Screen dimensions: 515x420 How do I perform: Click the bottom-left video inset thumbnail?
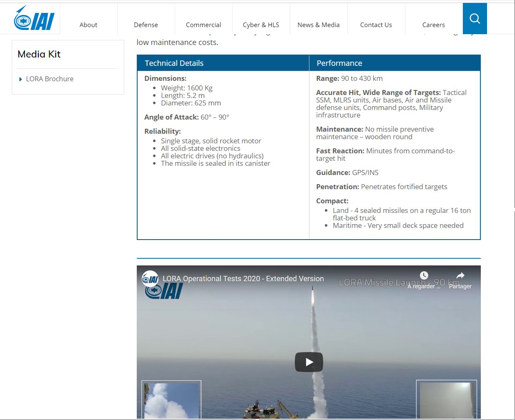171,400
